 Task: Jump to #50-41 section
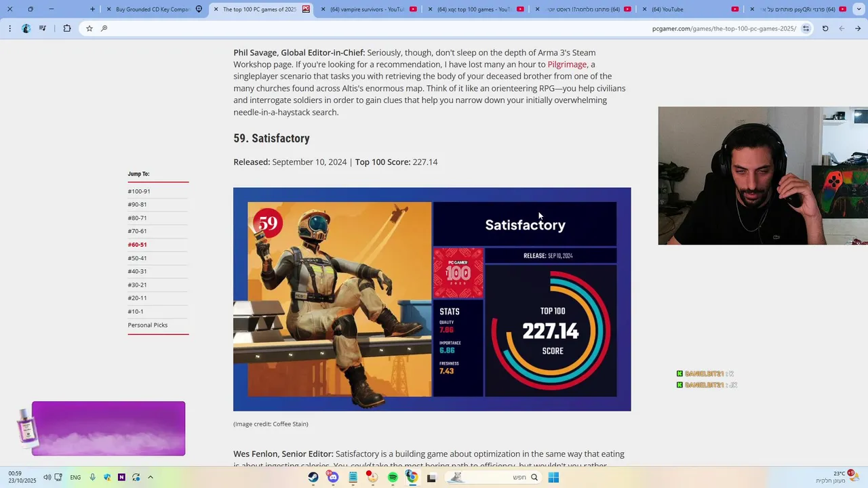[x=137, y=258]
